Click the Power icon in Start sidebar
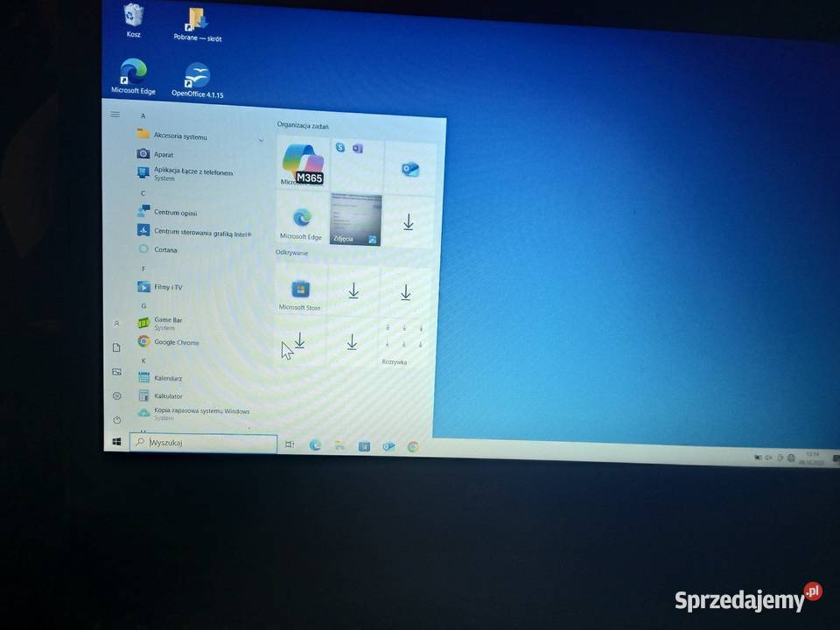The width and height of the screenshot is (840, 630). pyautogui.click(x=116, y=420)
